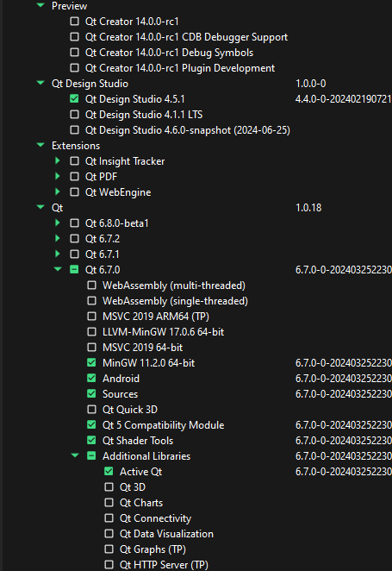Click version 4.4.0-0-202402190721 of Design Studio 4.5.1
392x571 pixels.
point(343,99)
